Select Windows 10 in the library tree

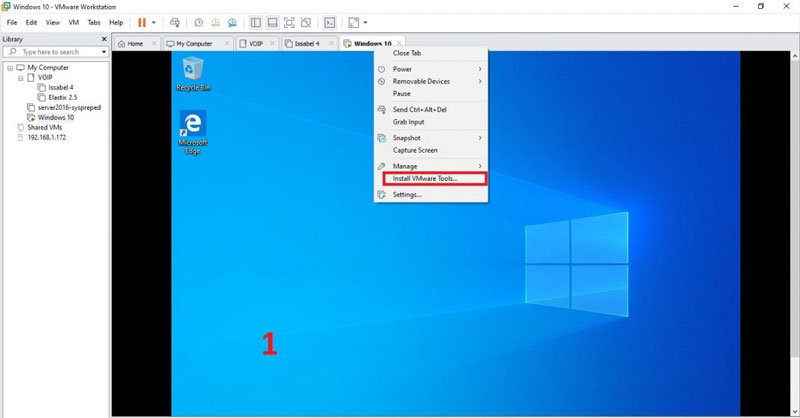pyautogui.click(x=56, y=117)
